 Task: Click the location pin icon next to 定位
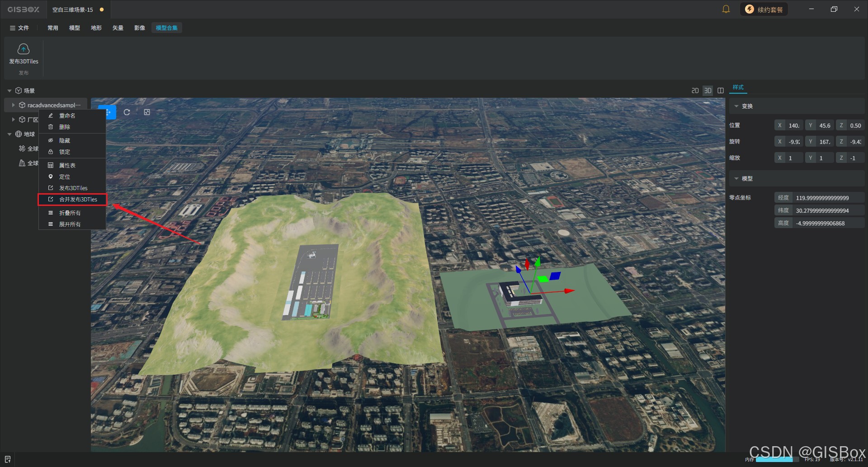(51, 176)
